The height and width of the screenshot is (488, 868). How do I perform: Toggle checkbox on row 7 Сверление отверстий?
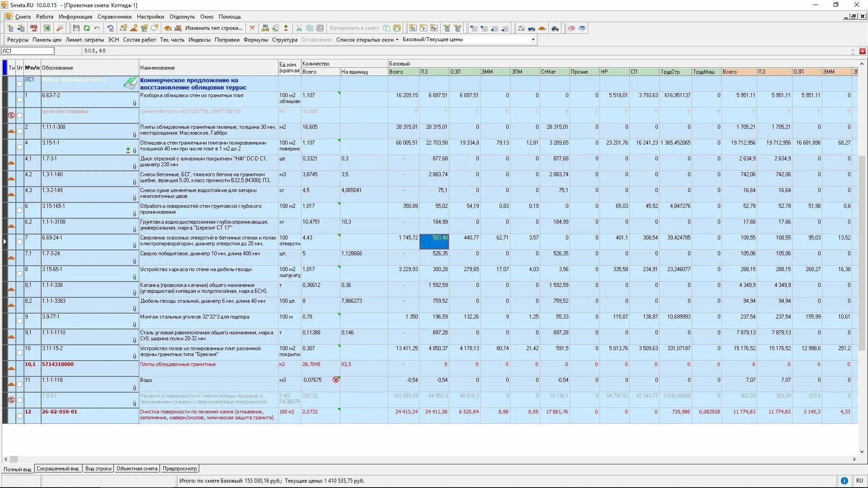[x=19, y=242]
